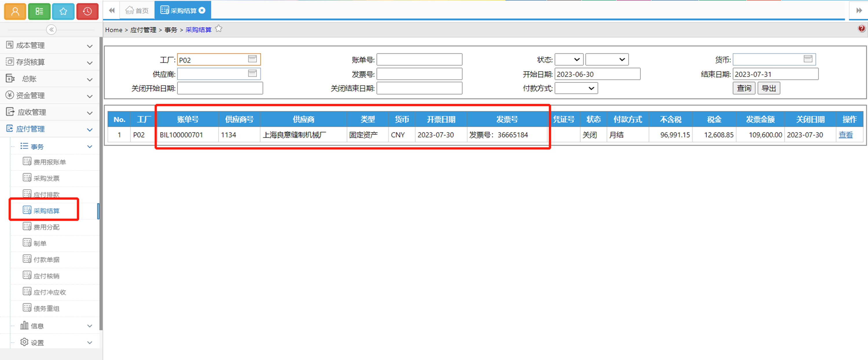Click the 成本管理 module icon

point(10,45)
